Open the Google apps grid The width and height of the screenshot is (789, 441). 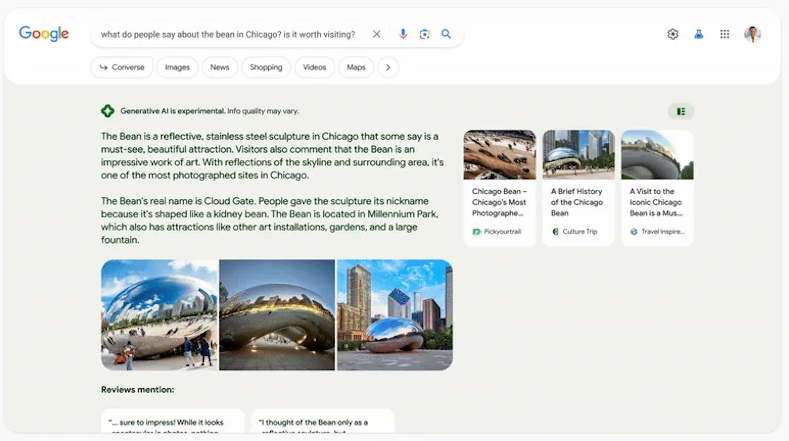coord(725,34)
